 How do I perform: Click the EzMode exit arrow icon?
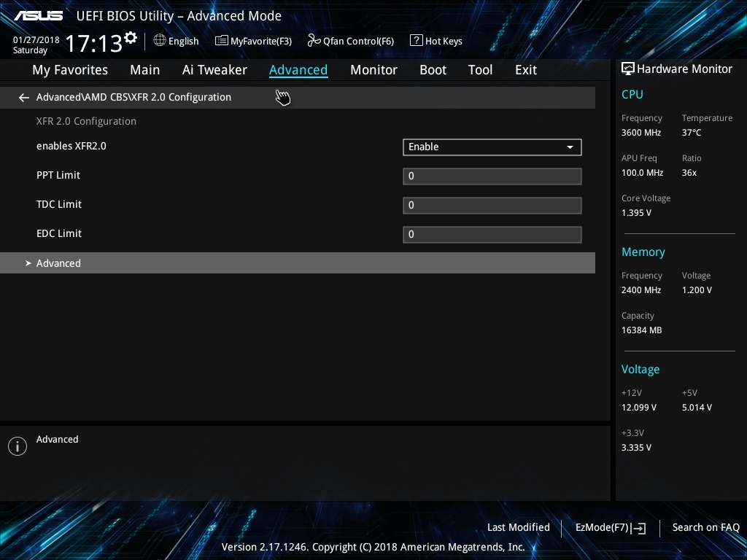[x=638, y=528]
